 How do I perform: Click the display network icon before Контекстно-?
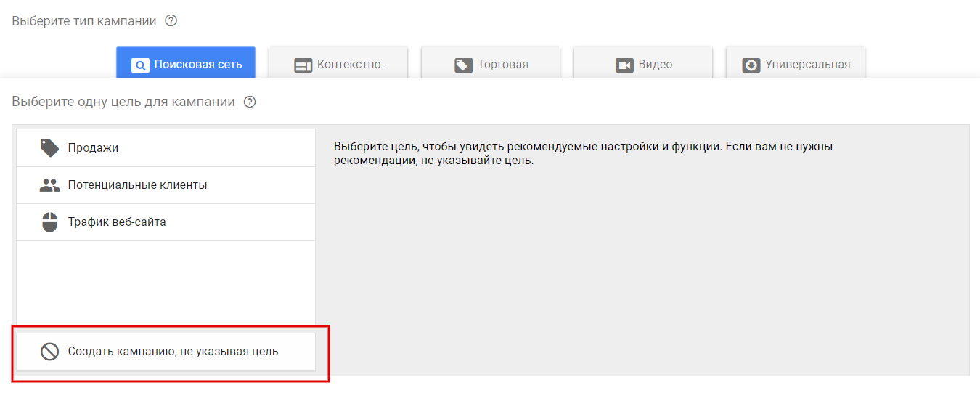303,65
